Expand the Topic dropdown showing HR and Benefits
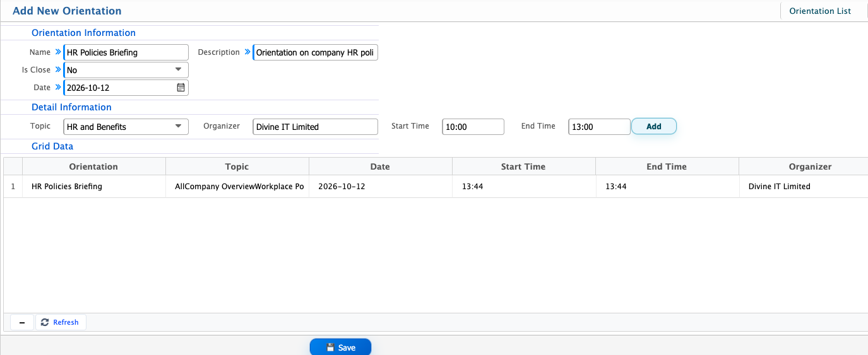This screenshot has height=355, width=868. pos(178,127)
